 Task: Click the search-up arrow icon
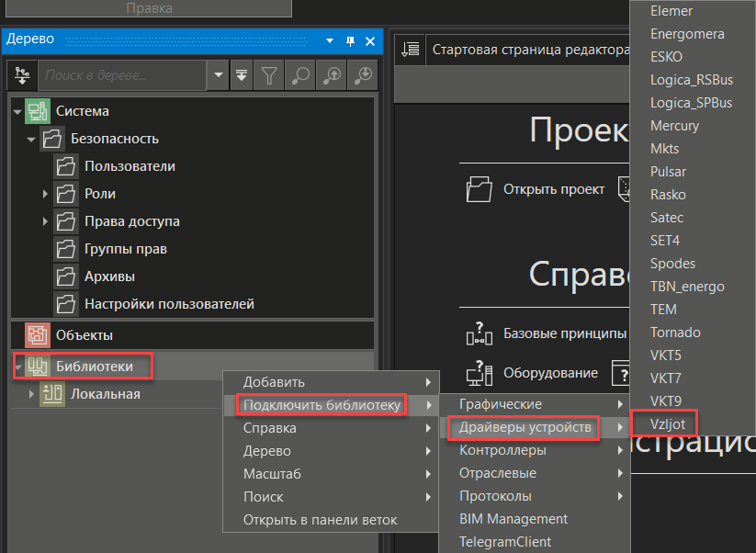point(331,75)
